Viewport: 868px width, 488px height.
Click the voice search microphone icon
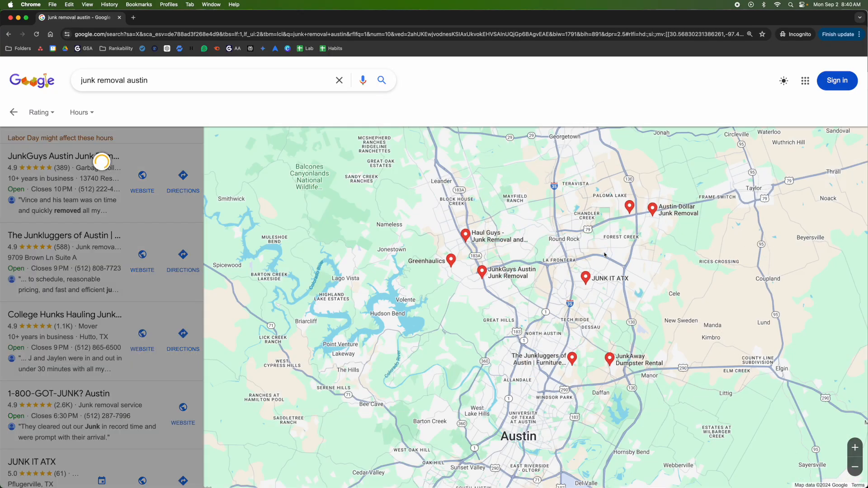(x=363, y=80)
